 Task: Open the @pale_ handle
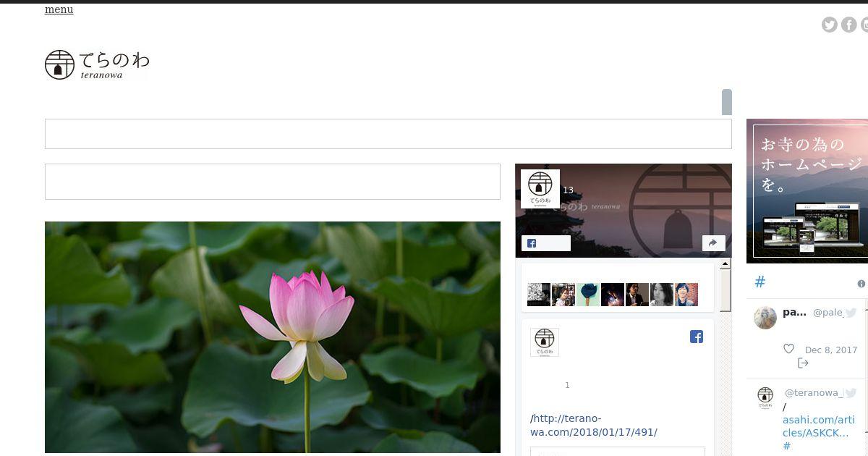828,313
